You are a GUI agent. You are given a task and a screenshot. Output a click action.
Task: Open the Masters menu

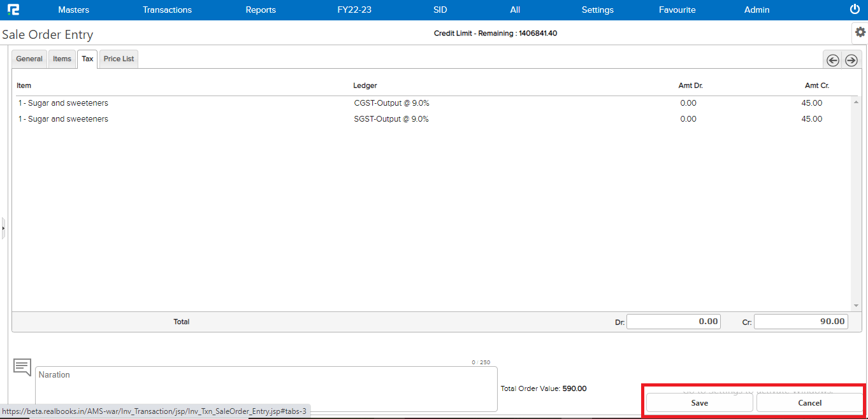[x=73, y=10]
